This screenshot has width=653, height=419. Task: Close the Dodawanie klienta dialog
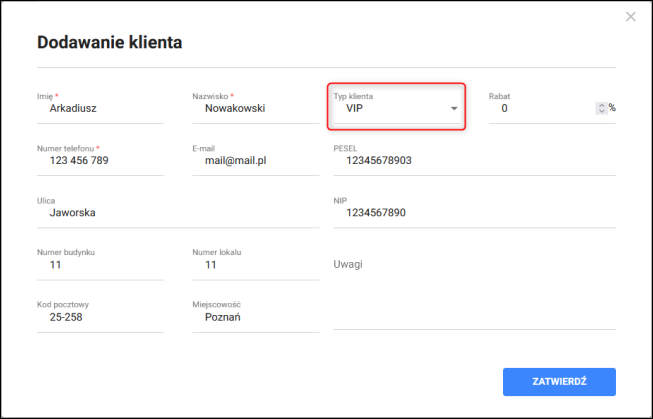click(631, 17)
